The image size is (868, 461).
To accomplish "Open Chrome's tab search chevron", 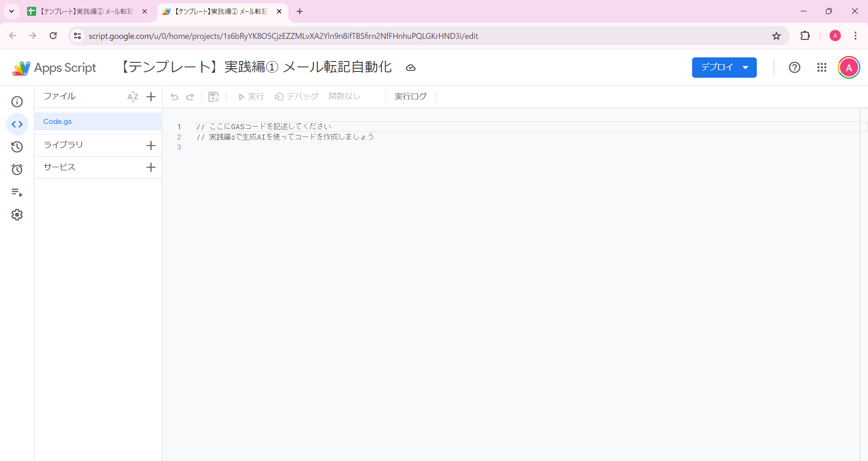I will pyautogui.click(x=11, y=11).
